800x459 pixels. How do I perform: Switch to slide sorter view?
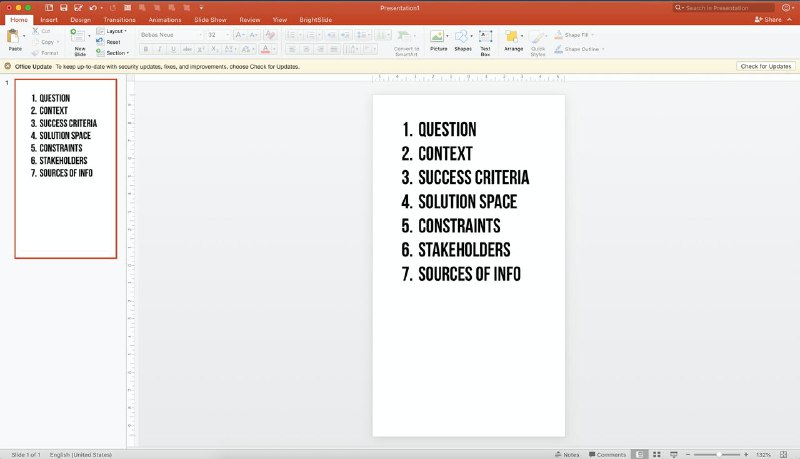point(657,454)
